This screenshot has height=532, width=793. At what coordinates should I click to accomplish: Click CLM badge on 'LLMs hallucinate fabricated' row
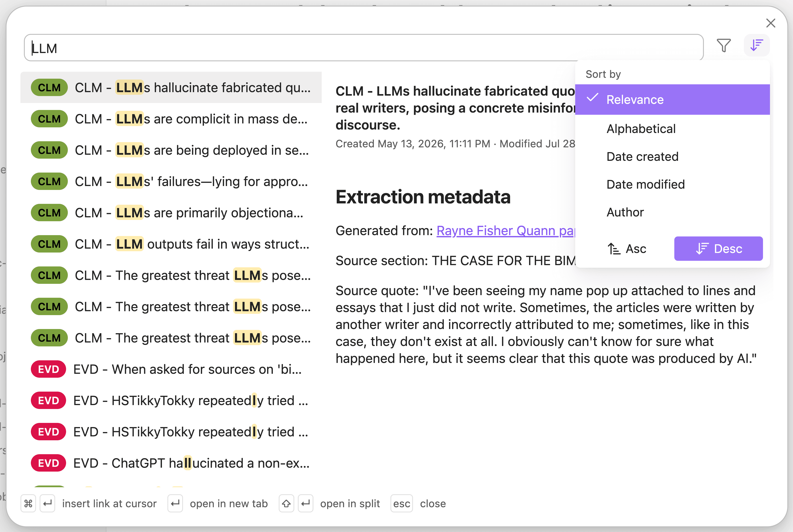pyautogui.click(x=49, y=88)
